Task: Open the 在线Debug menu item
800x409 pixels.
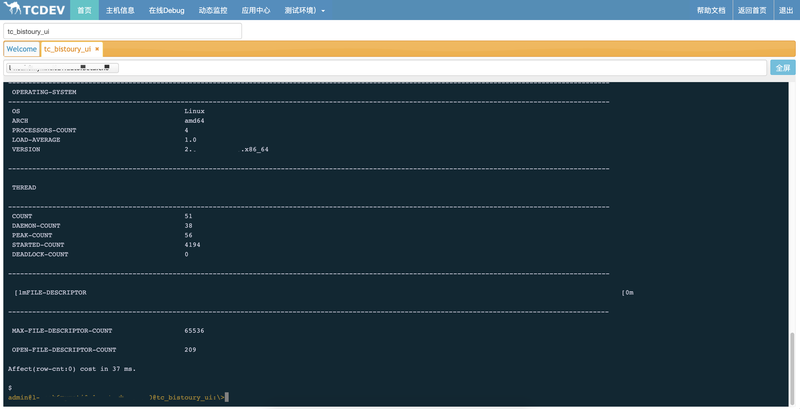Action: 166,10
